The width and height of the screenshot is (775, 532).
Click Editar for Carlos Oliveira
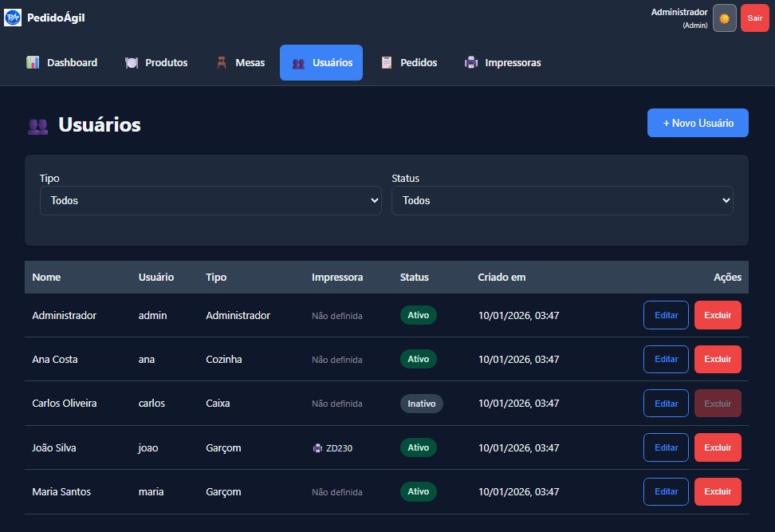[666, 404]
